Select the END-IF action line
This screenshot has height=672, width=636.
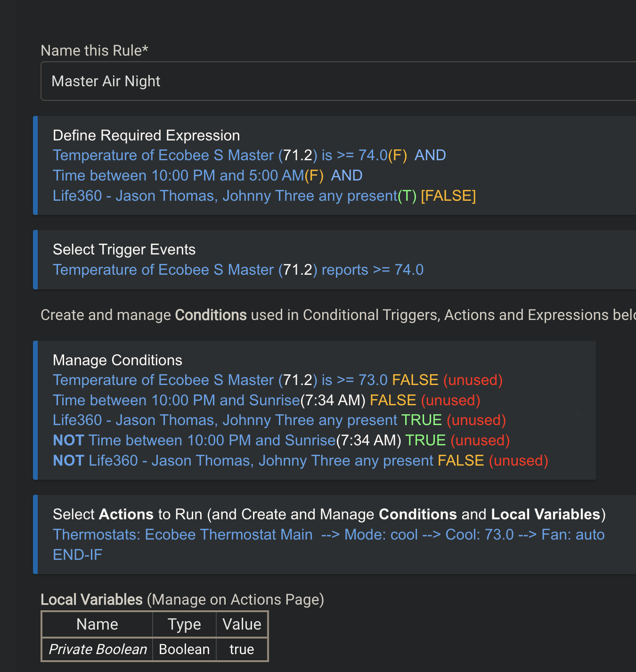coord(77,555)
